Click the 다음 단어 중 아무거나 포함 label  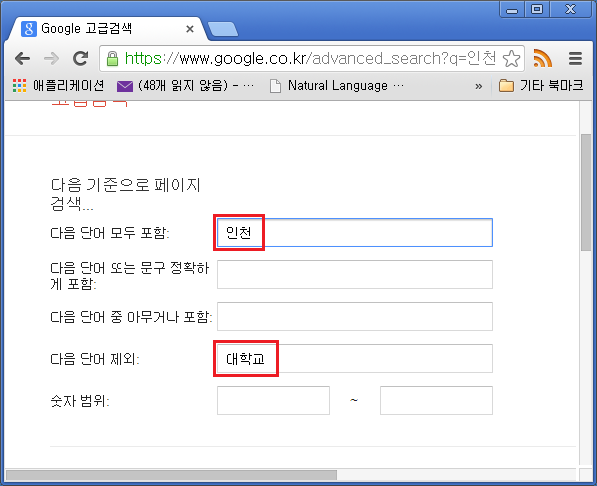[131, 317]
